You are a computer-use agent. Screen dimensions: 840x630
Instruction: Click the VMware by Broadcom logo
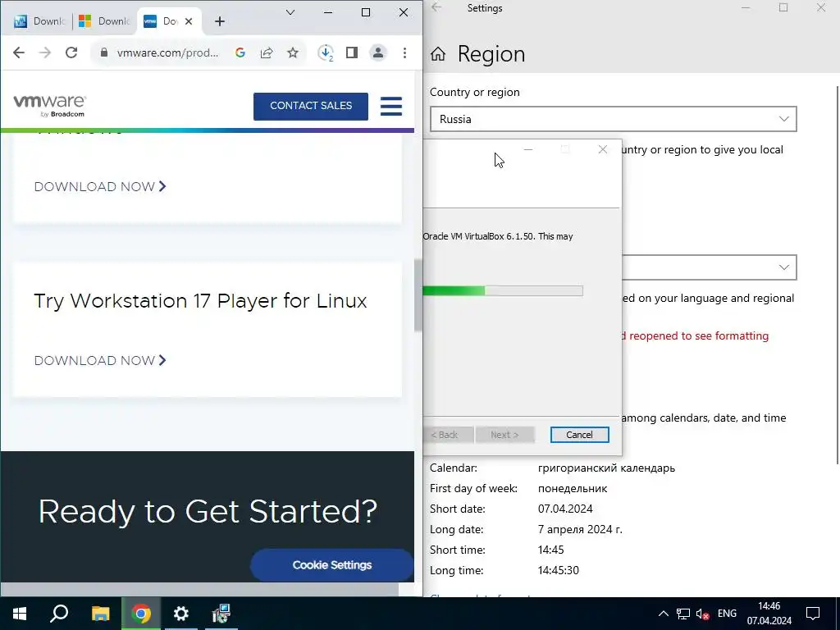point(49,106)
